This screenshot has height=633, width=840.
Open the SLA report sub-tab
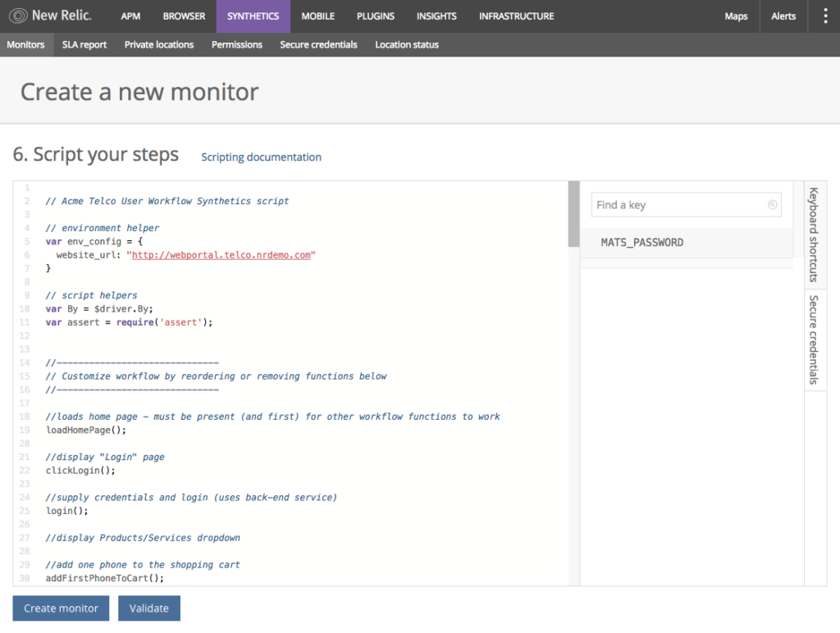84,44
